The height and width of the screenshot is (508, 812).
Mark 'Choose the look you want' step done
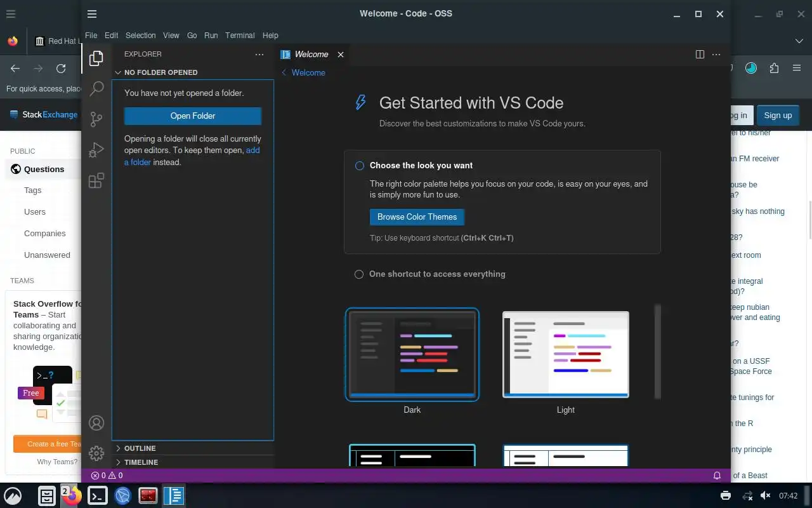pyautogui.click(x=360, y=166)
